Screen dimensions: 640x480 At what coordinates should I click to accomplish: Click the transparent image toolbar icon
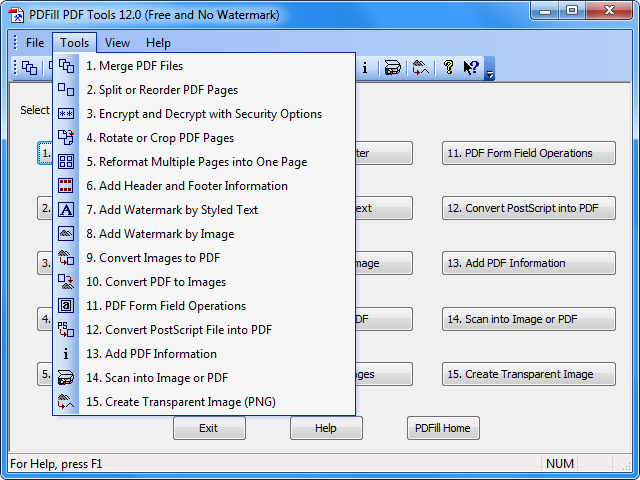[421, 67]
